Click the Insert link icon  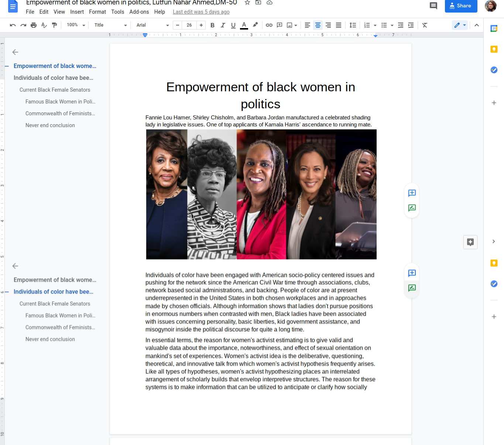pos(269,25)
